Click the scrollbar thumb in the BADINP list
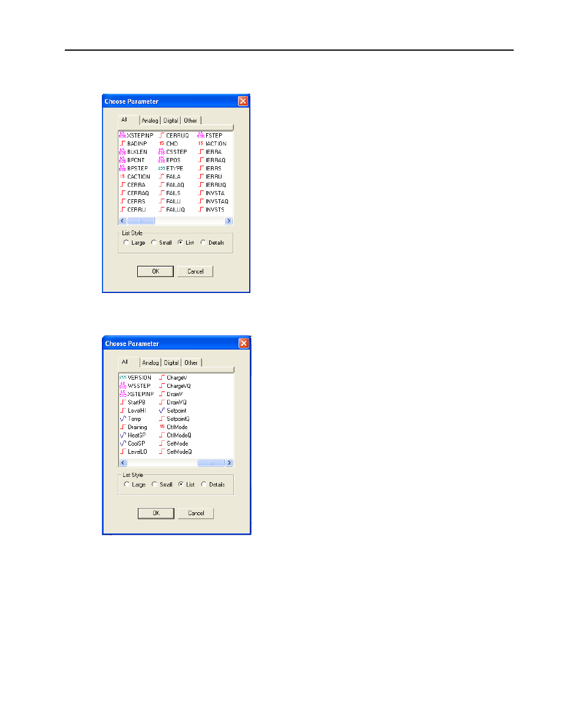The width and height of the screenshot is (562, 728). tap(141, 221)
